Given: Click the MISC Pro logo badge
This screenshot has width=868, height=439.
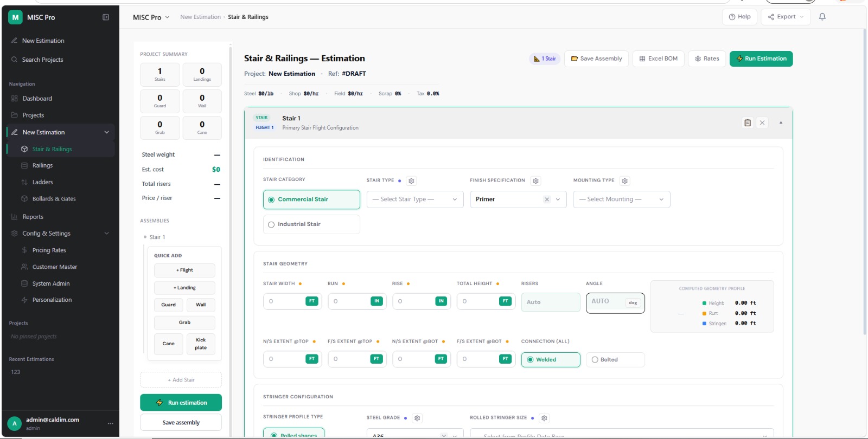Looking at the screenshot, I should [x=15, y=17].
